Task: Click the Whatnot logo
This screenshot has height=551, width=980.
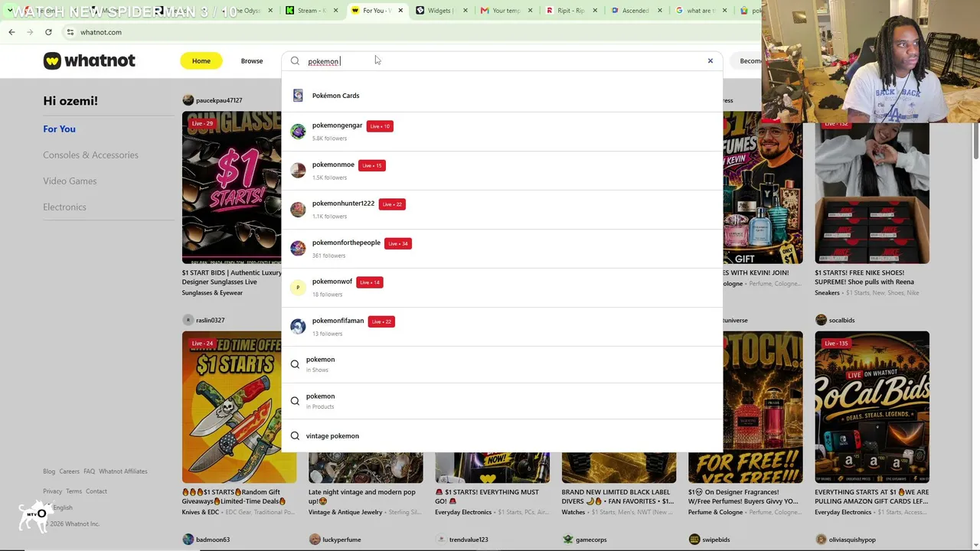Action: pos(89,60)
